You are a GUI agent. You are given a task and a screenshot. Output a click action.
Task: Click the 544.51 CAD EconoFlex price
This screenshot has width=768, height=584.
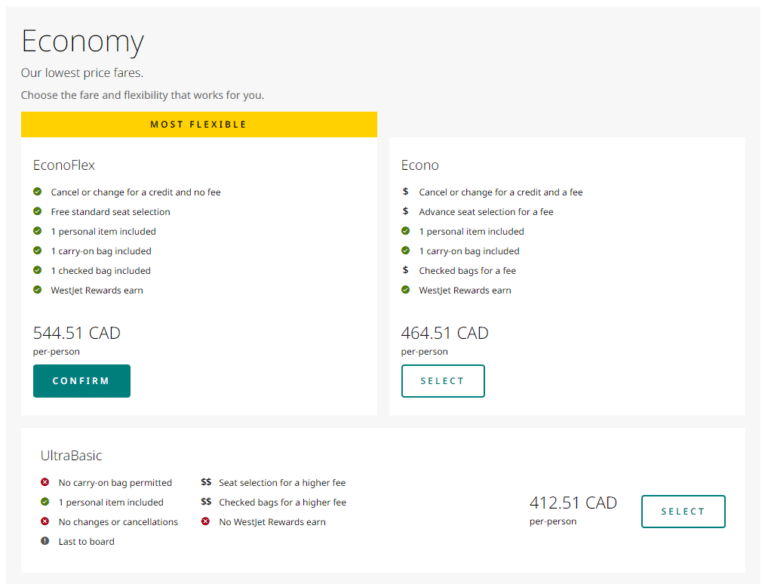[x=77, y=333]
